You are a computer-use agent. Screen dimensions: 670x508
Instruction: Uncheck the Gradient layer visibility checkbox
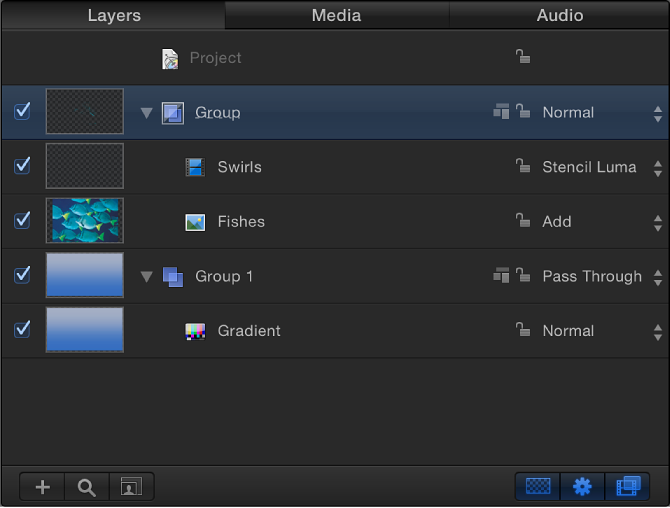click(22, 329)
